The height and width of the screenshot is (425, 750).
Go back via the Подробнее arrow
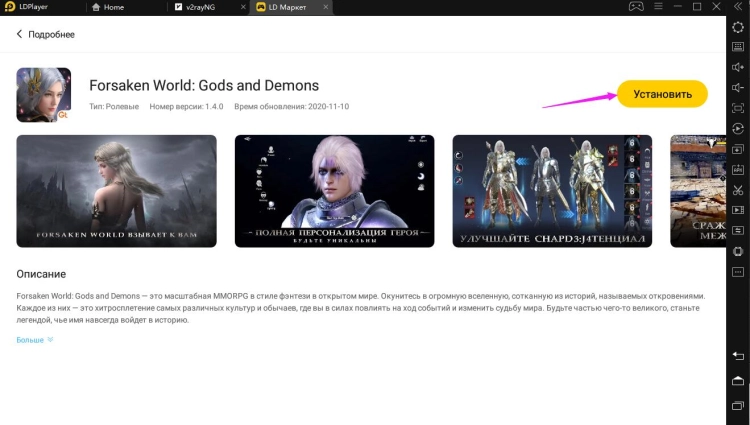pyautogui.click(x=19, y=34)
